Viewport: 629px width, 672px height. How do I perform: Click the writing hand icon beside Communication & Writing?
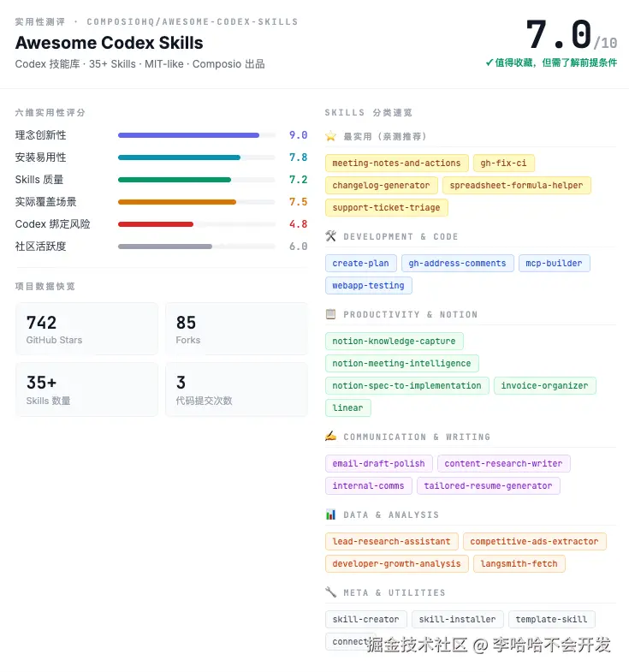point(330,437)
